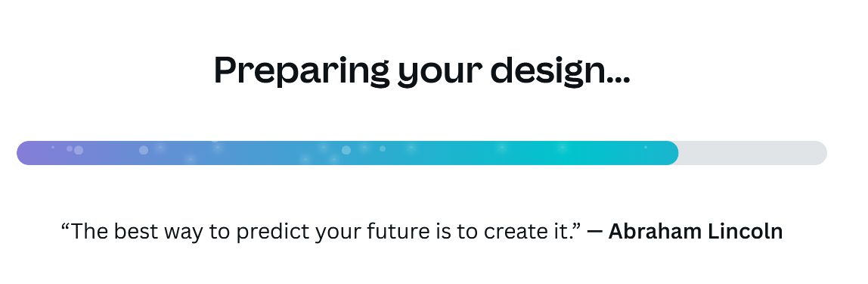This screenshot has height=284, width=868.
Task: Click the teal leading edge of progress fill
Action: [x=667, y=153]
